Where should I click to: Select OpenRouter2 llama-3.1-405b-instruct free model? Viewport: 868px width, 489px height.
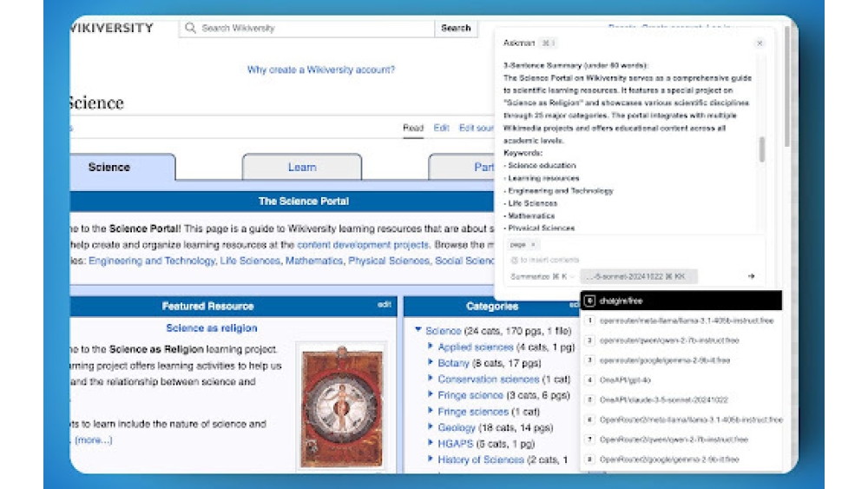(x=681, y=420)
